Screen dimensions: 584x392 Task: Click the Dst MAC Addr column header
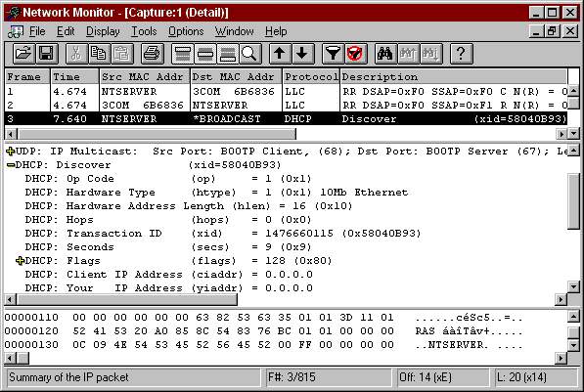(x=236, y=76)
